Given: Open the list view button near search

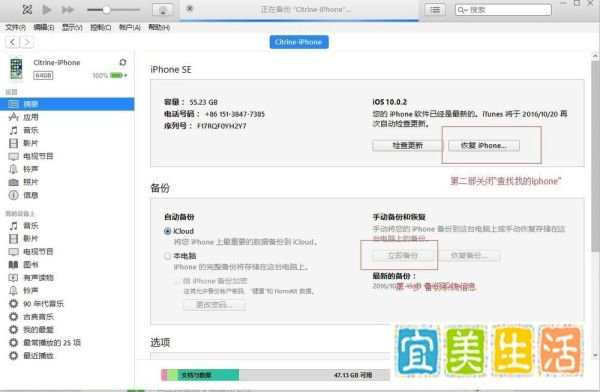Looking at the screenshot, I should click(435, 10).
